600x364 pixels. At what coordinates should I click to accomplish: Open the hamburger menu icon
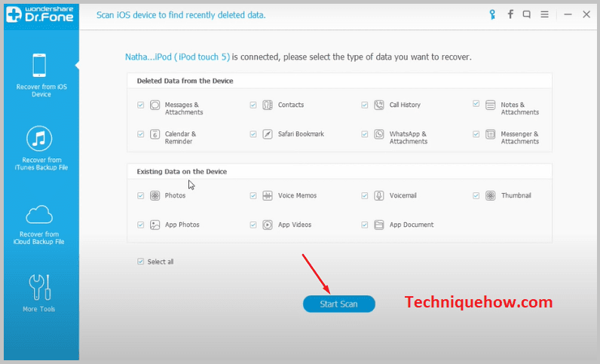(x=544, y=14)
